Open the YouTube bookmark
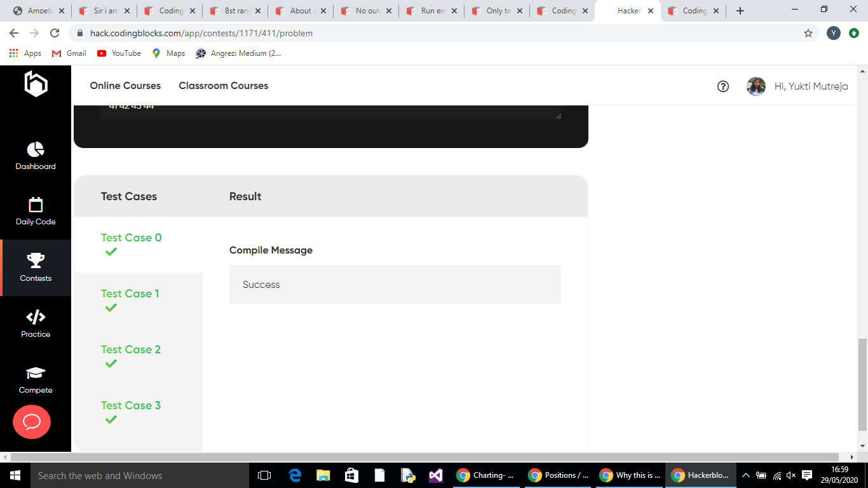 point(119,53)
